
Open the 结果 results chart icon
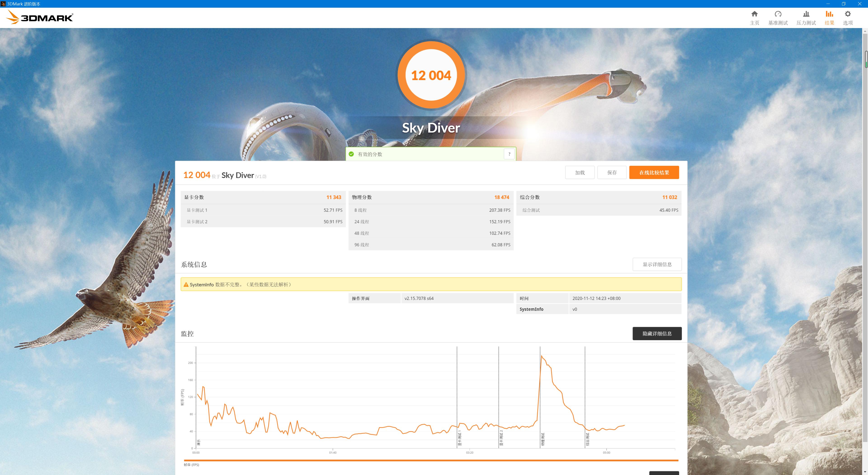[829, 14]
